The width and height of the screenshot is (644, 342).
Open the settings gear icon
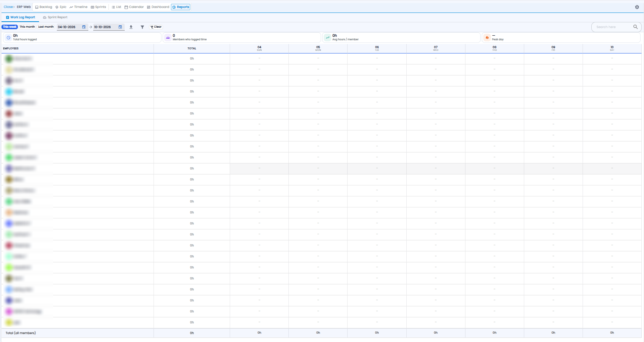637,7
